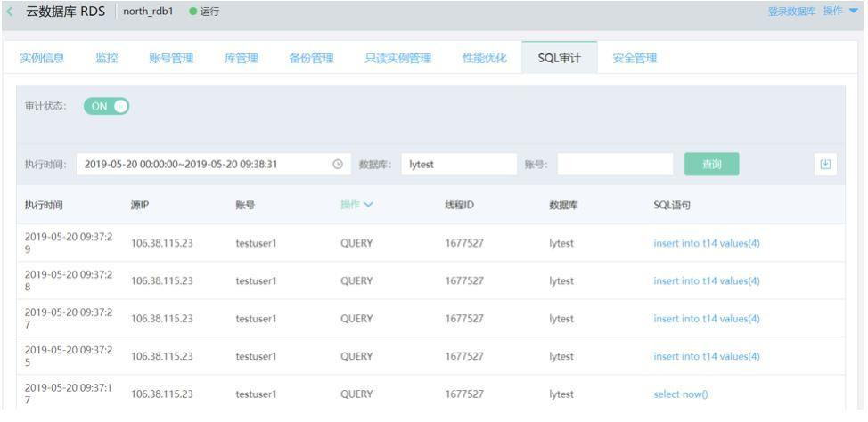Click the download export icon
Screen dimensions: 868x422
(x=825, y=165)
